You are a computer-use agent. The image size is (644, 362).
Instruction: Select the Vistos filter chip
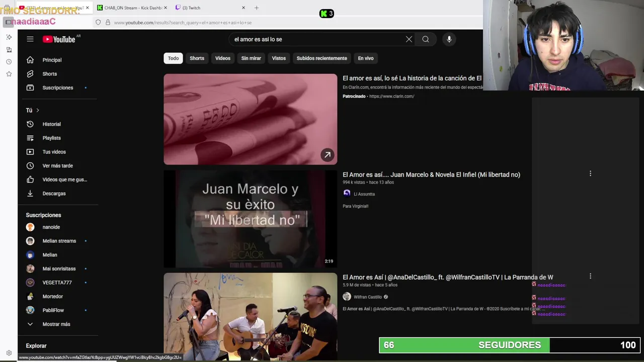279,58
